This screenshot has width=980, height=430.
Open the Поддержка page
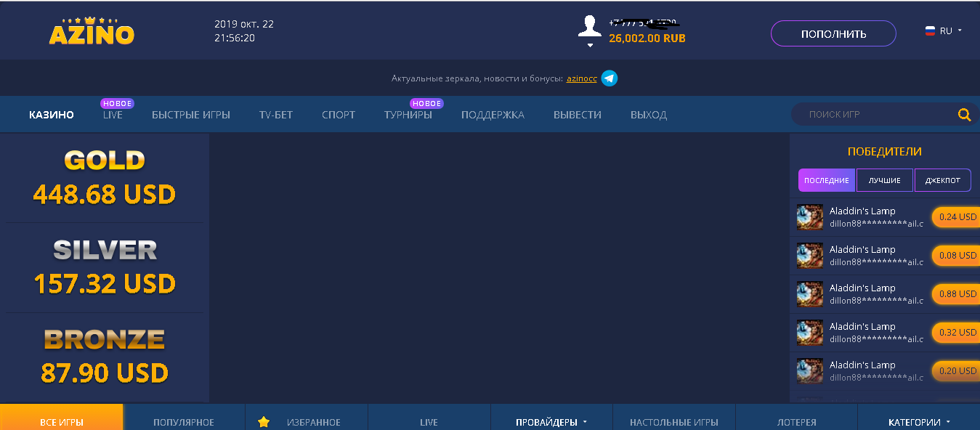click(493, 115)
